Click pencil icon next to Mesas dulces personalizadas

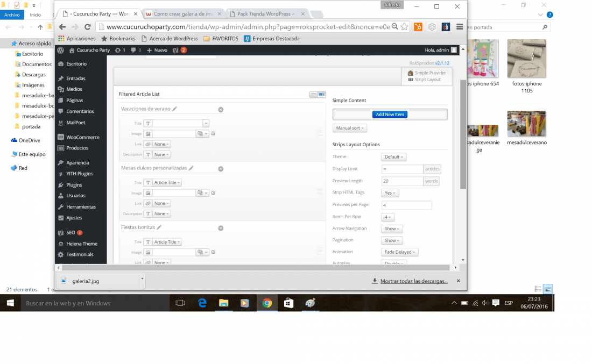(x=191, y=168)
